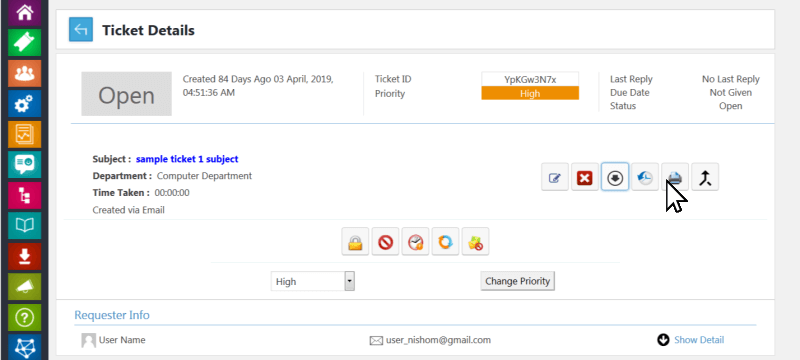Image resolution: width=800 pixels, height=360 pixels.
Task: Open the sample ticket 1 subject link
Action: click(x=187, y=159)
